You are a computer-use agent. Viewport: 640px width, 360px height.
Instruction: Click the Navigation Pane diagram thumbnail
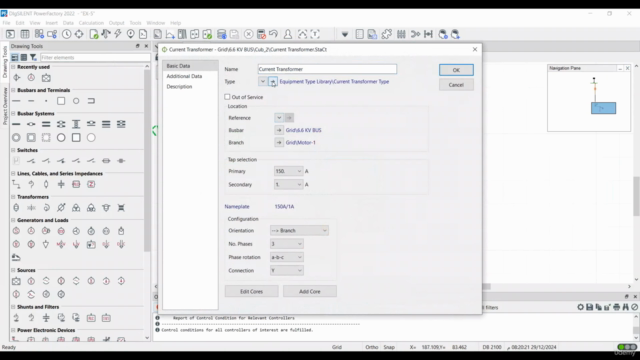coord(589,101)
